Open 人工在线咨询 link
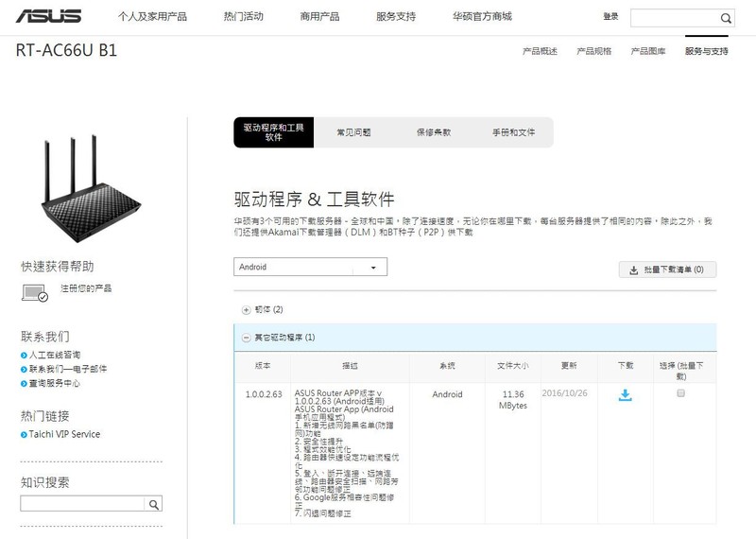 click(54, 356)
